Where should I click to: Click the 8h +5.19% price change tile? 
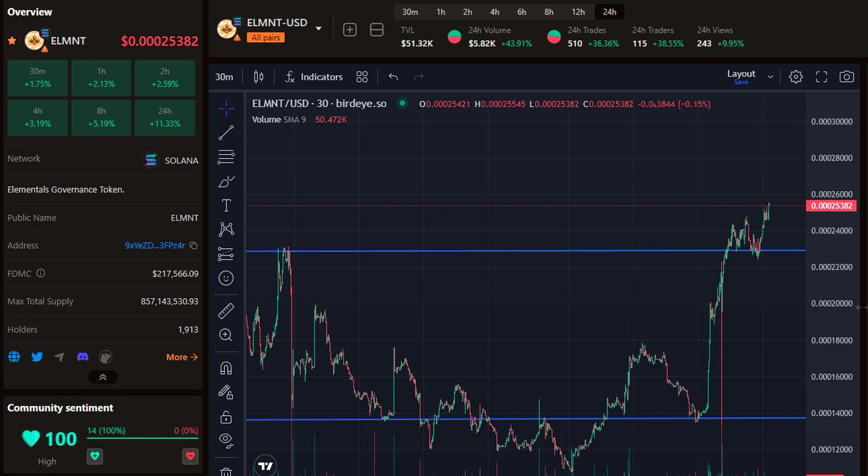[x=101, y=118]
